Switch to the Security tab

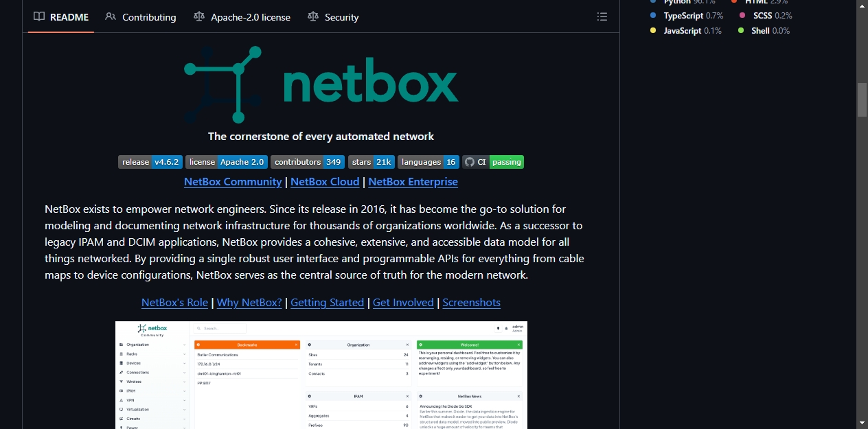pyautogui.click(x=333, y=16)
